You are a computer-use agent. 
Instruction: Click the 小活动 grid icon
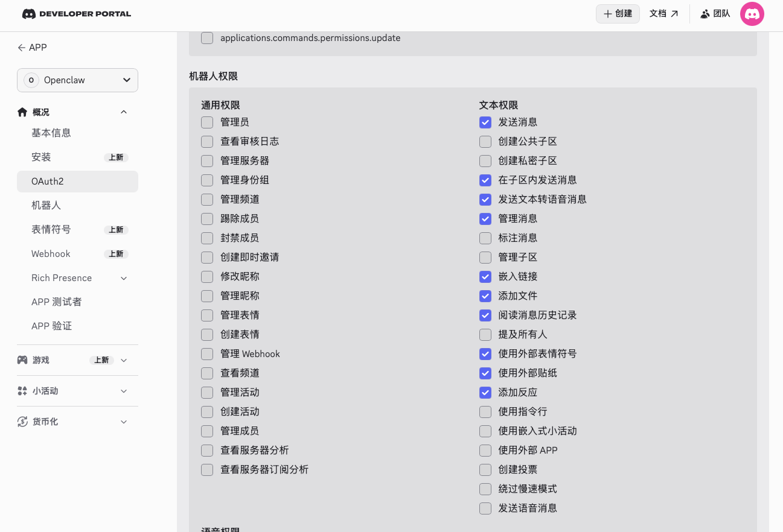pyautogui.click(x=22, y=391)
